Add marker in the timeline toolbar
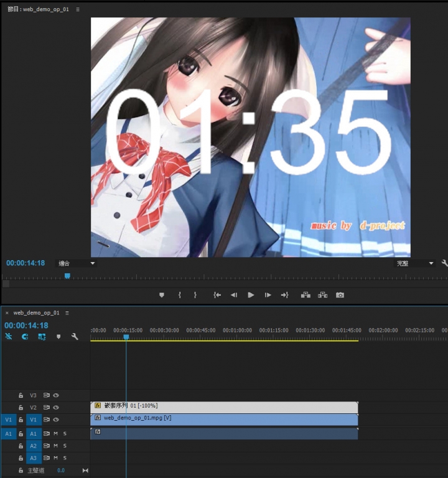Screen dimensions: 448x478 point(58,337)
